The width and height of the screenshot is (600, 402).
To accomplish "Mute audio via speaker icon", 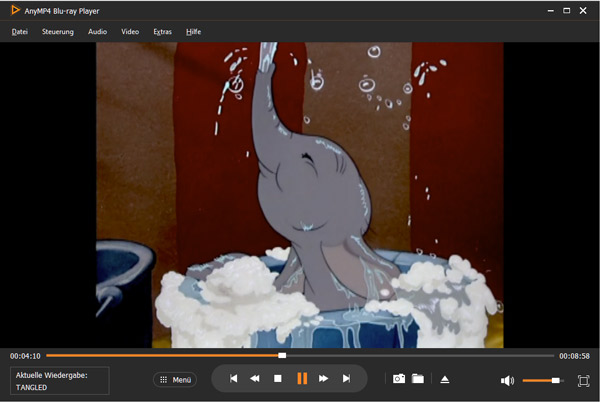I will point(507,381).
